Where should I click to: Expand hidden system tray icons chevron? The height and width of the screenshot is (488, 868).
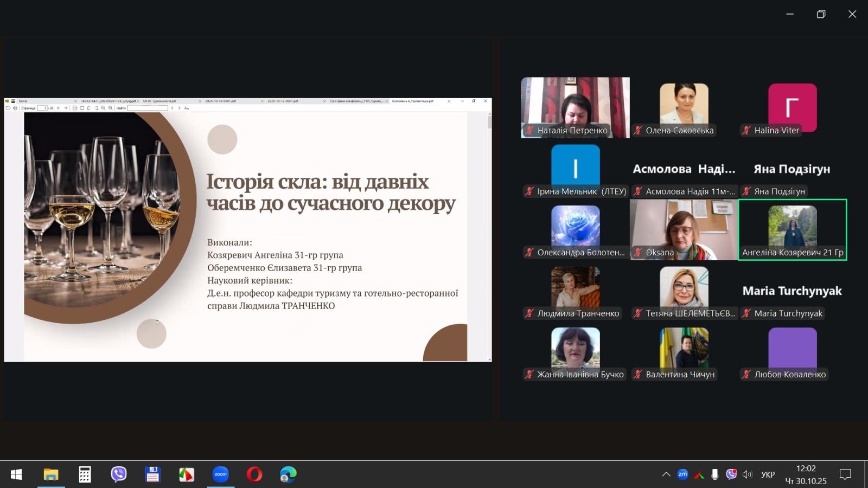click(x=666, y=474)
